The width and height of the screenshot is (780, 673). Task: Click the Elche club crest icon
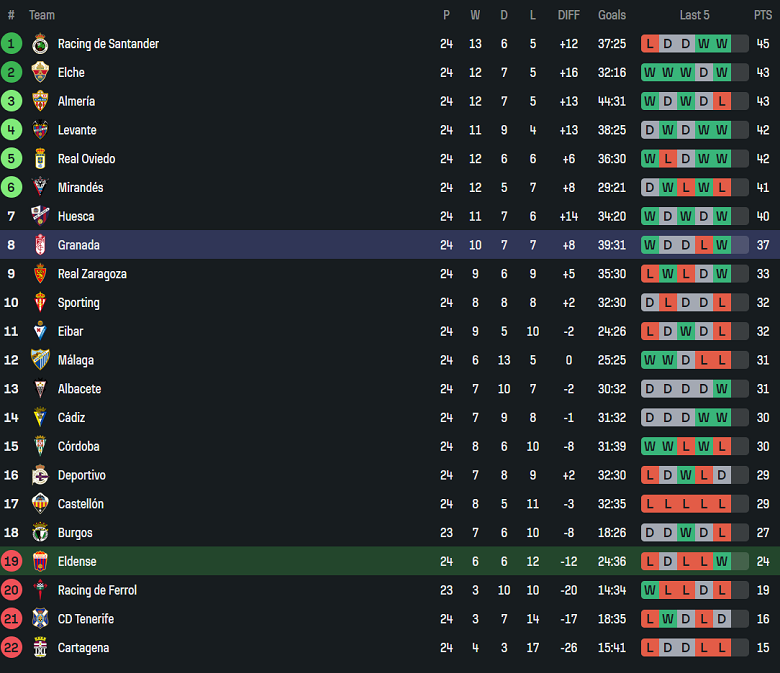(x=40, y=72)
